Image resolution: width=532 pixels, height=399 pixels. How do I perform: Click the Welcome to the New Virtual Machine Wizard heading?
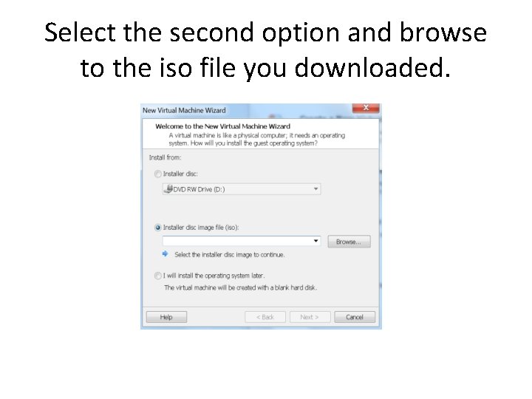click(223, 126)
